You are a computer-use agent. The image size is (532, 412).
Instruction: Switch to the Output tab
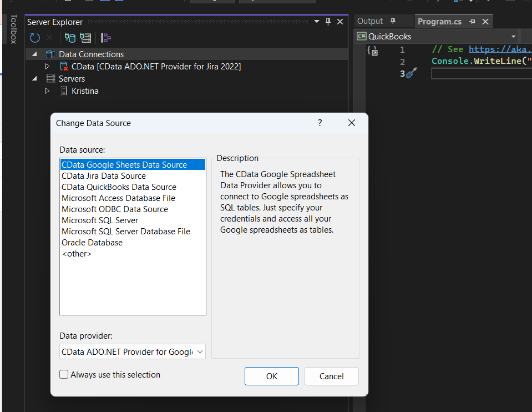370,21
